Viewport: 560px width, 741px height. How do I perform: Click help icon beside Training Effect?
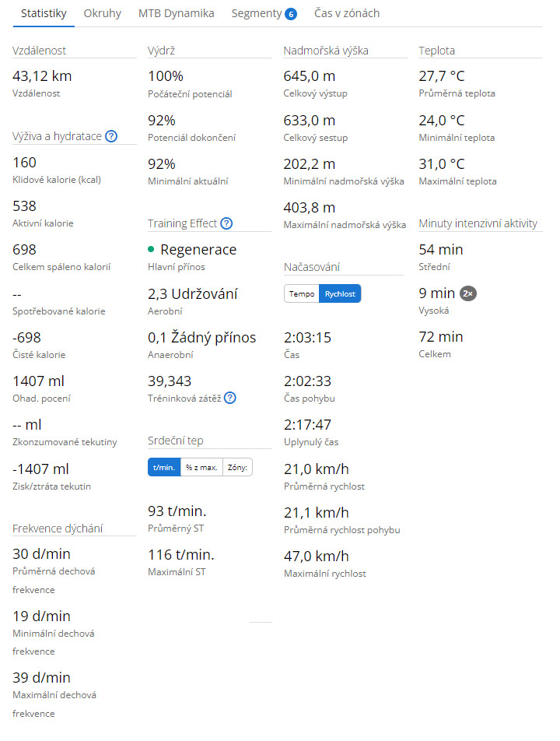(x=226, y=223)
